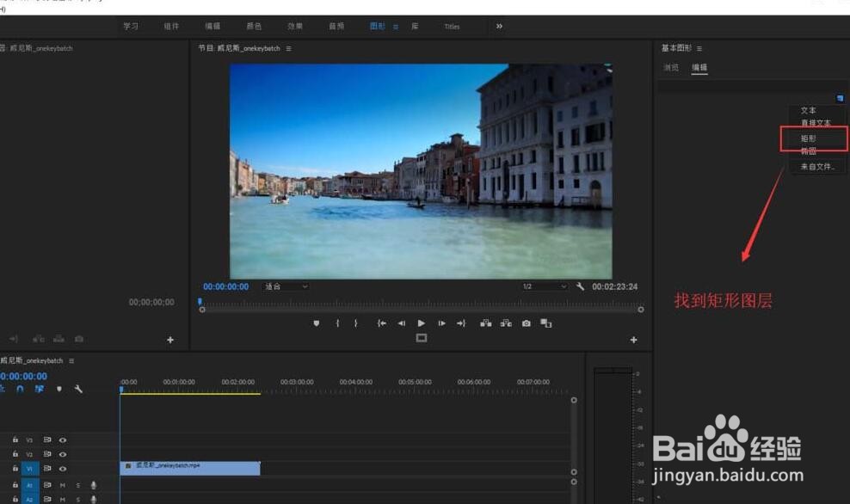
Task: Switch to the 颜色 workspace
Action: 254,26
